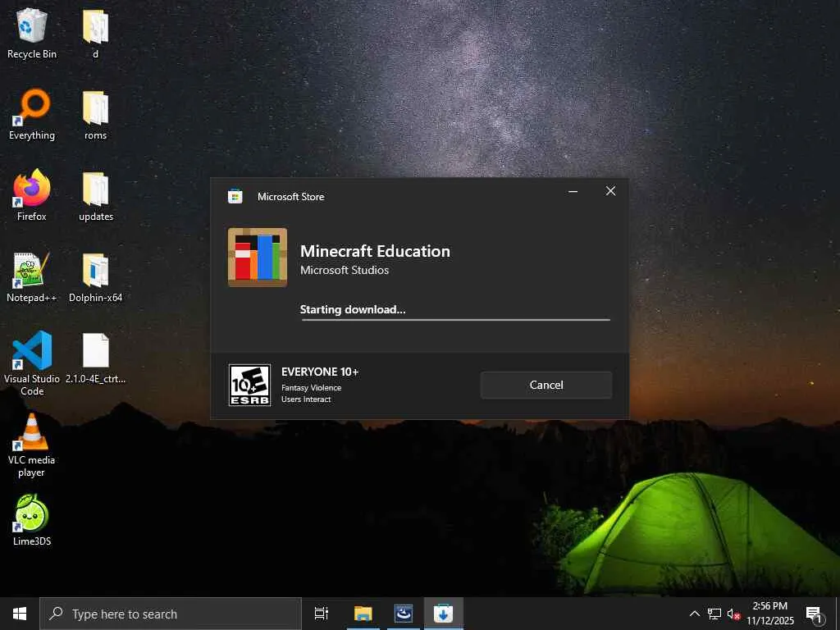
Task: Open the Windows Start menu
Action: click(20, 614)
